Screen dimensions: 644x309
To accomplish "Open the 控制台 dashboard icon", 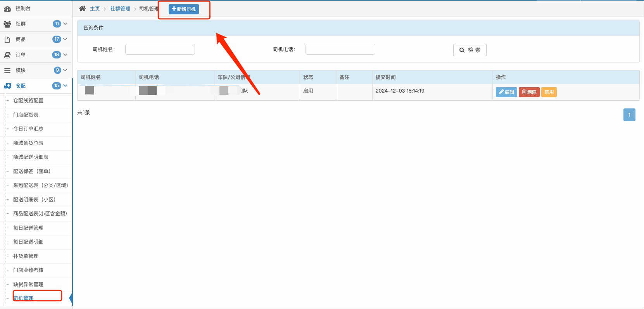I will pyautogui.click(x=7, y=9).
